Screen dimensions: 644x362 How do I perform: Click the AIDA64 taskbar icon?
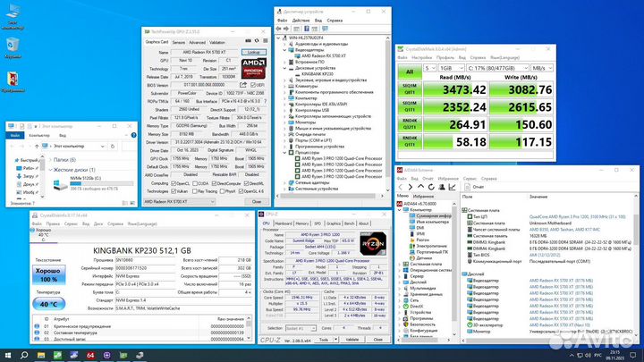click(90, 356)
